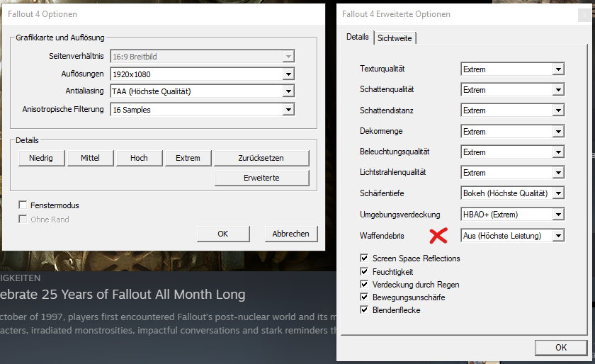This screenshot has height=364, width=595.
Task: Click the Texturqualität label
Action: click(x=382, y=69)
